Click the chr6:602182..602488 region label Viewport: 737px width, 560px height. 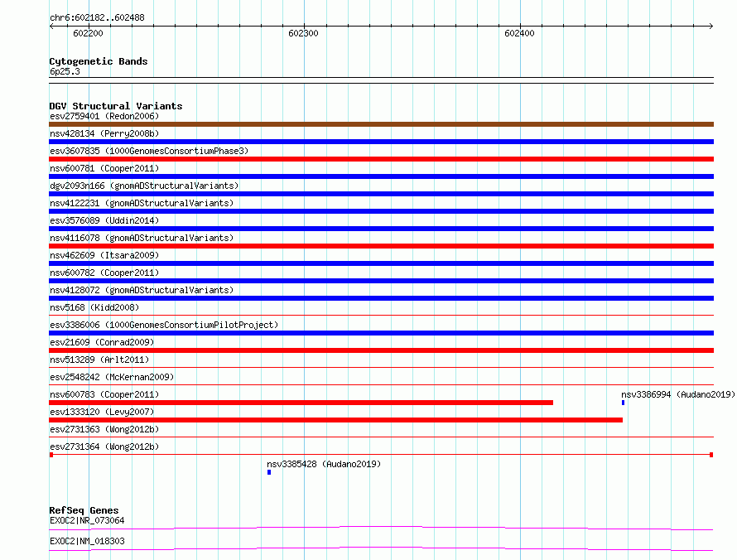(97, 17)
